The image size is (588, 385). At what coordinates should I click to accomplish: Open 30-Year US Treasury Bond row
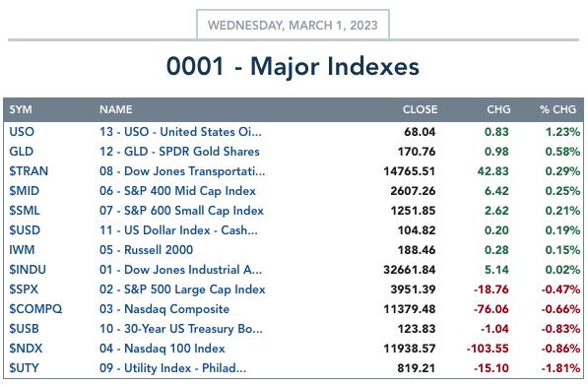[x=294, y=329]
